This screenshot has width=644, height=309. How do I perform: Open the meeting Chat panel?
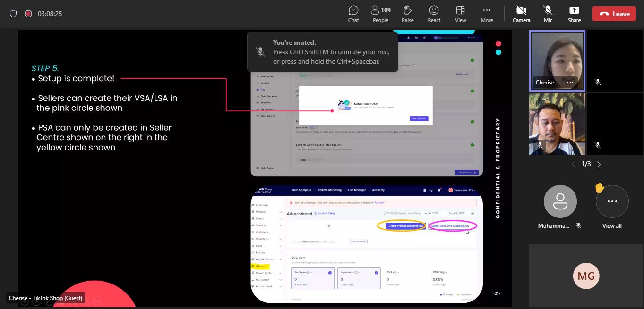point(353,14)
